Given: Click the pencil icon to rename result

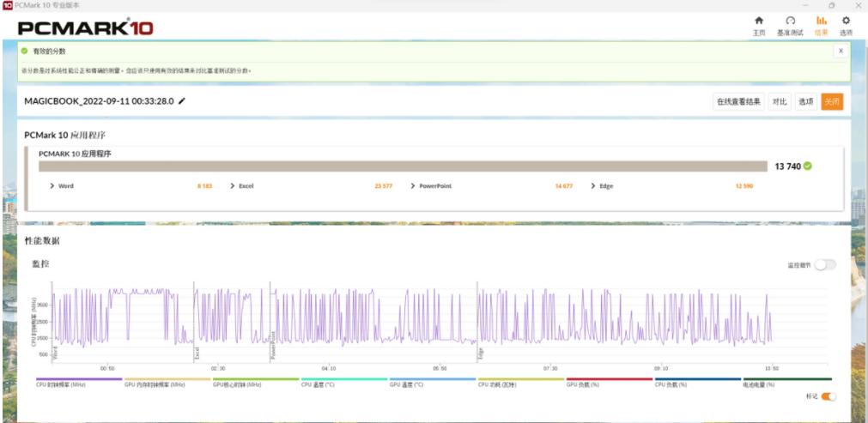Looking at the screenshot, I should (182, 101).
